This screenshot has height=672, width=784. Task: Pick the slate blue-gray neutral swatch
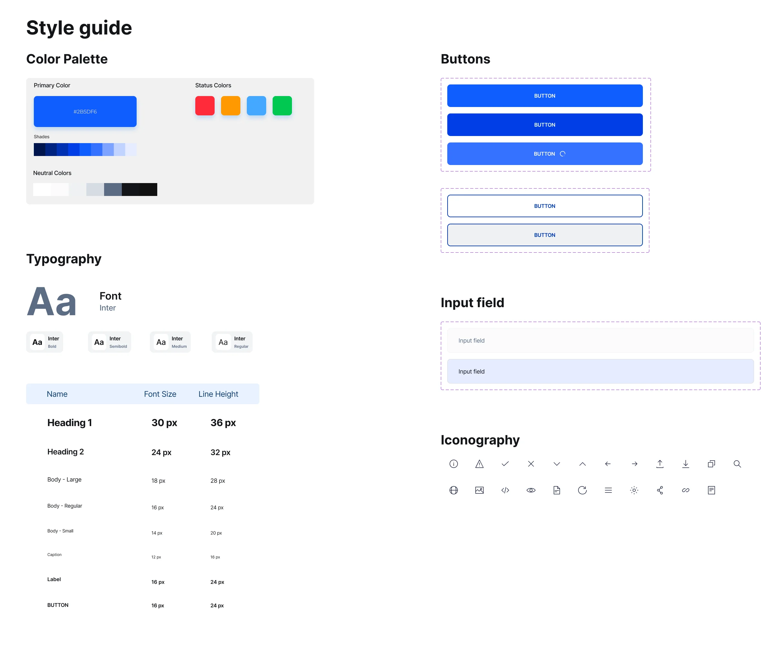click(x=113, y=190)
